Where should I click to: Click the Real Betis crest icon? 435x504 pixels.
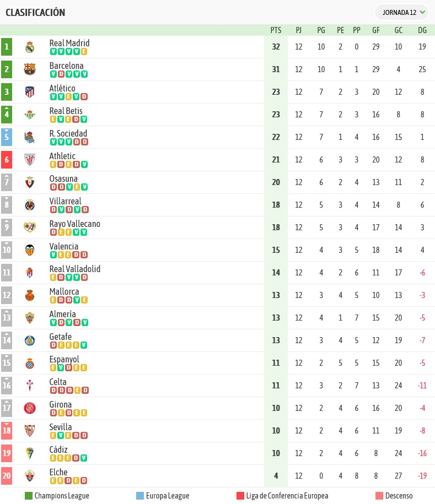[x=30, y=115]
